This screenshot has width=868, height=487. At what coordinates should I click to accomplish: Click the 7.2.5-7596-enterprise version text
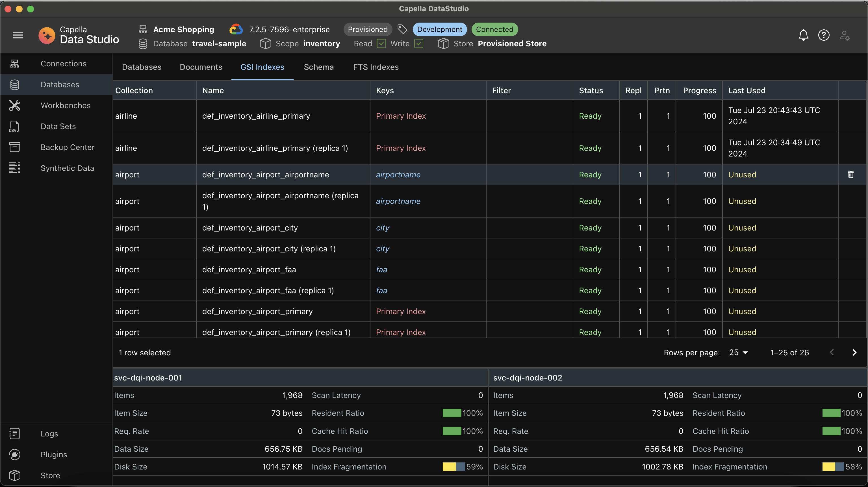[289, 30]
